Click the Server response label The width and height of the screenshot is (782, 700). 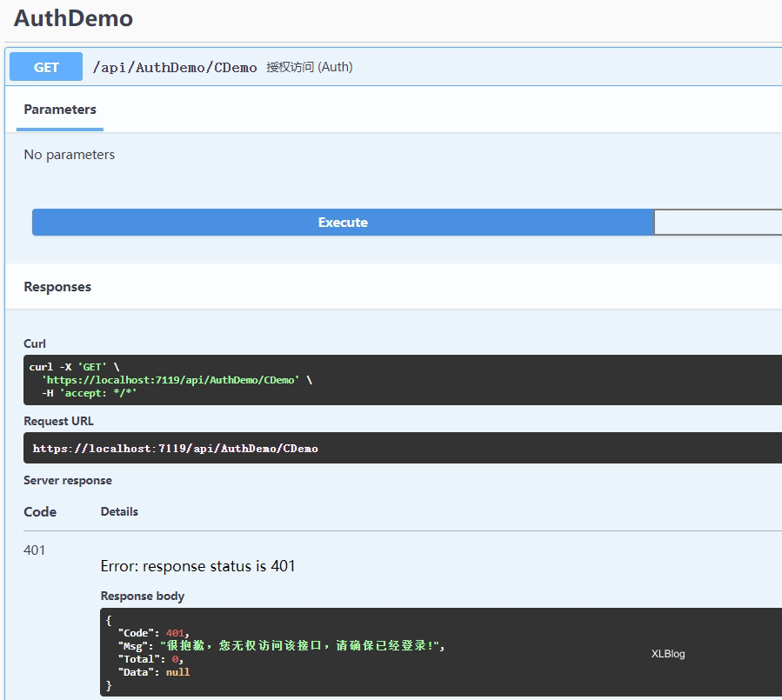[68, 480]
